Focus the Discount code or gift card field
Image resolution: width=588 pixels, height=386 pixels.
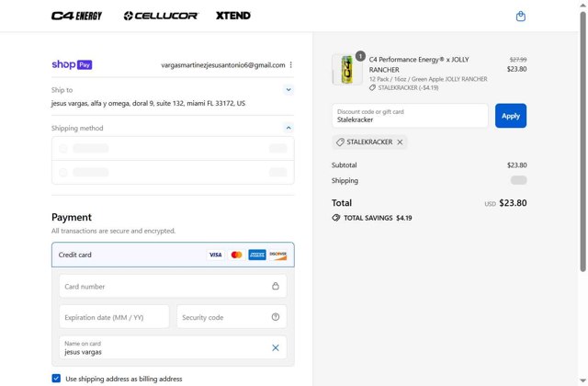click(x=410, y=116)
